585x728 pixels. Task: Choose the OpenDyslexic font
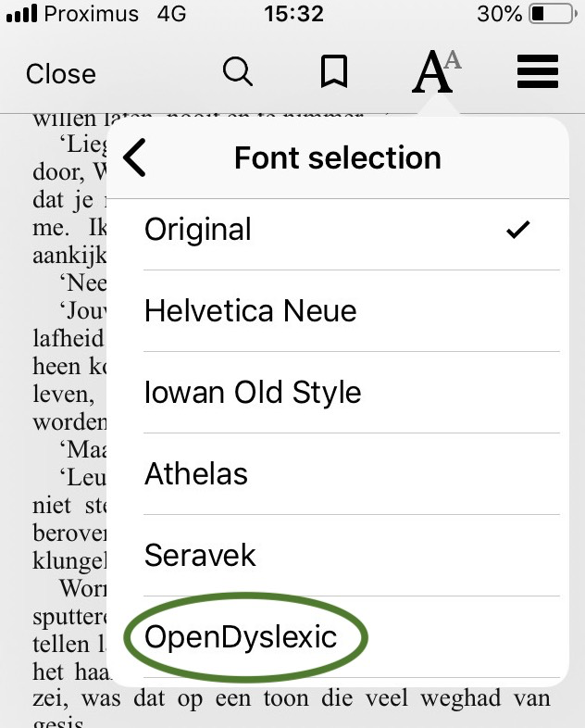241,637
